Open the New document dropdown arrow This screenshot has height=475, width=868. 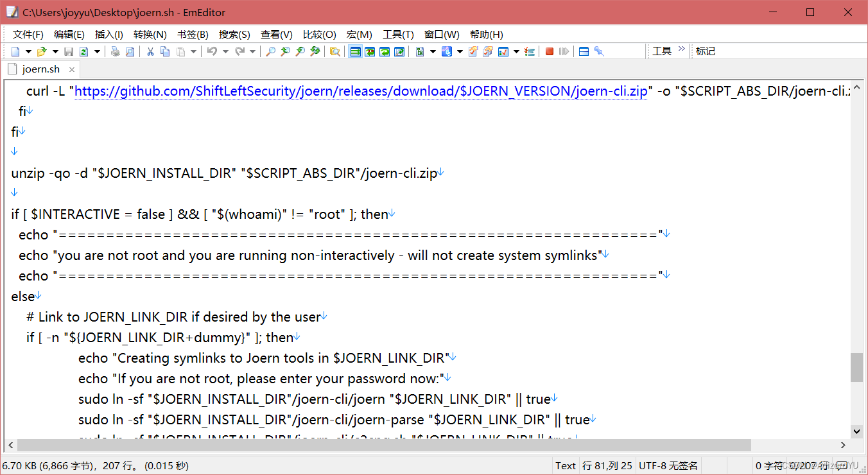pyautogui.click(x=28, y=51)
